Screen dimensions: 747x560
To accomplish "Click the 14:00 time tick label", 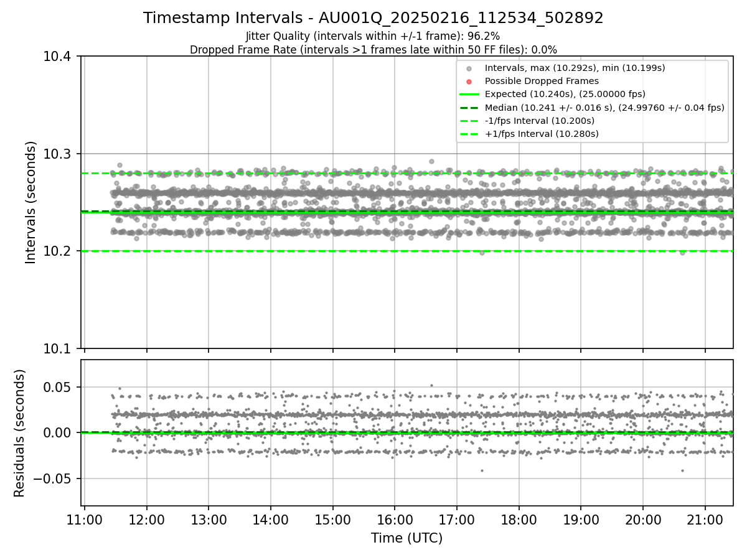I will point(271,519).
